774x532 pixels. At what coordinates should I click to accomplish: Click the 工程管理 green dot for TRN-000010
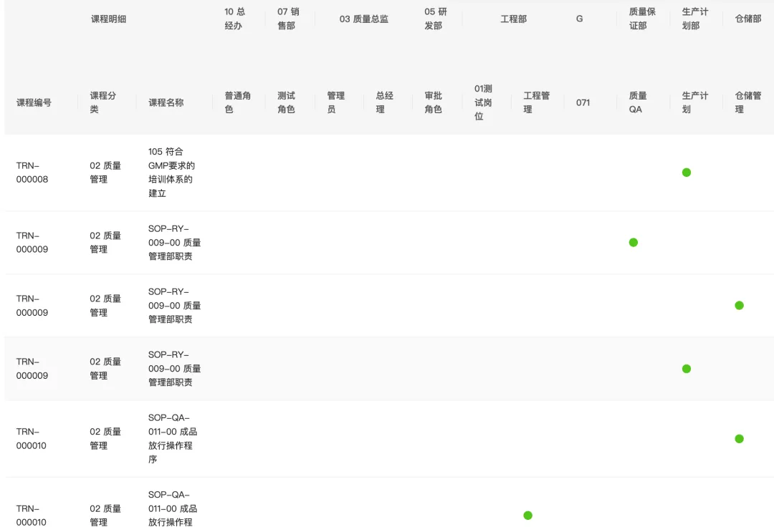coord(527,516)
